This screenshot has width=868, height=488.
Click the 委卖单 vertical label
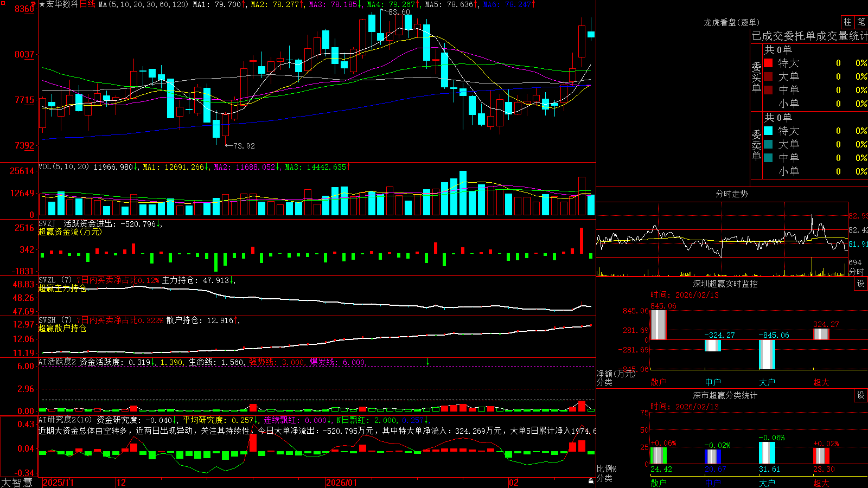(756, 145)
